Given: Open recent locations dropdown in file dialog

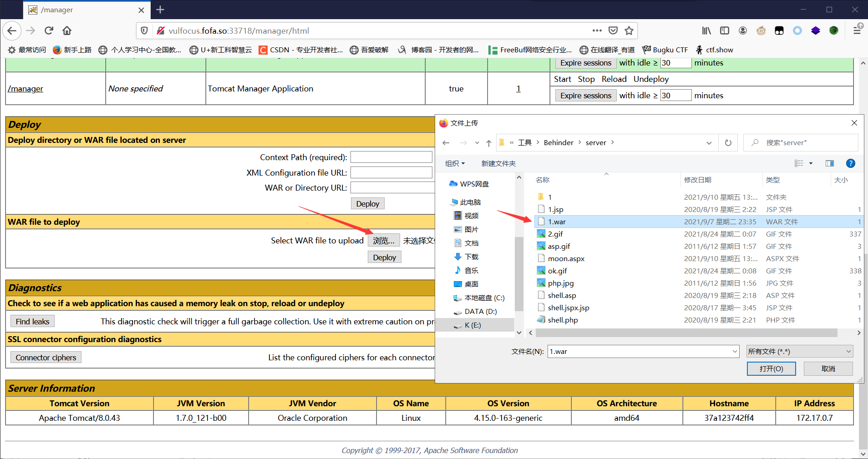Looking at the screenshot, I should 477,143.
